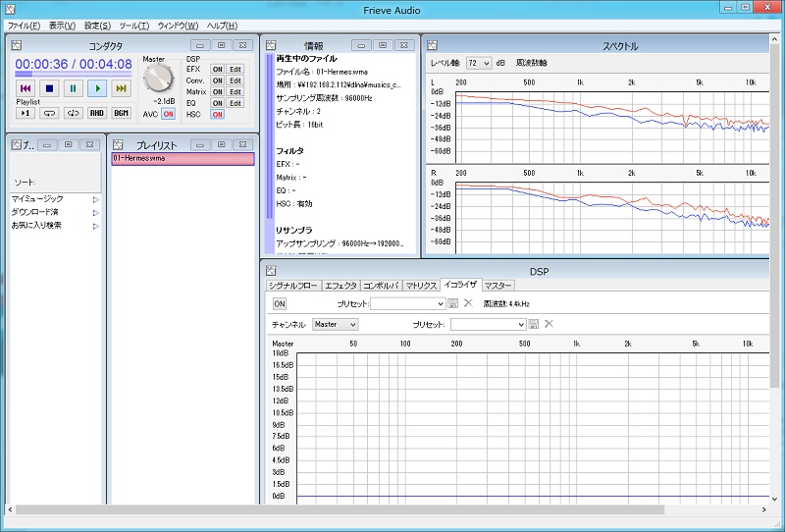Open the Master channel dropdown
785x532 pixels.
336,324
